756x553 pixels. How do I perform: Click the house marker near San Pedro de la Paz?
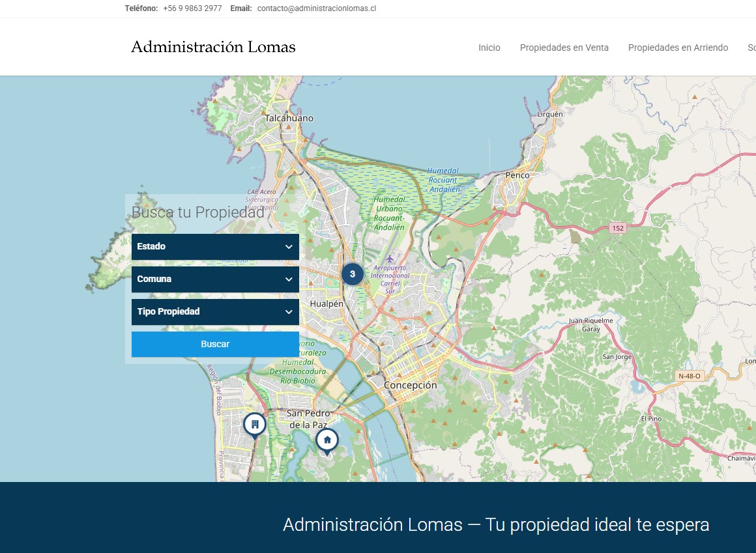tap(327, 441)
